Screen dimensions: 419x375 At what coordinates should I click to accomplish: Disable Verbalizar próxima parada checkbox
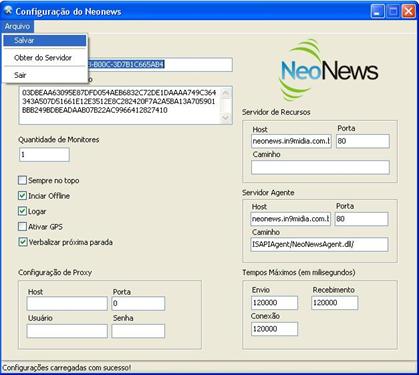(22, 242)
